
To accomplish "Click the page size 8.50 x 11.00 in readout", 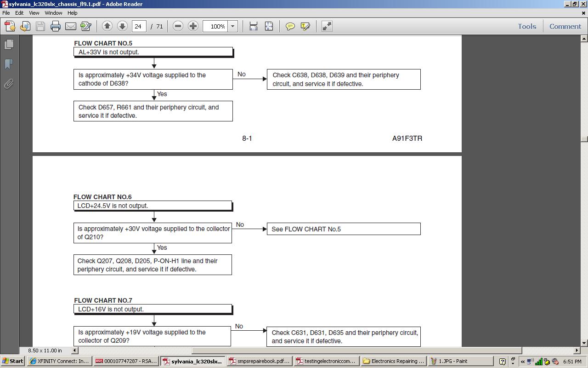I will pos(45,351).
